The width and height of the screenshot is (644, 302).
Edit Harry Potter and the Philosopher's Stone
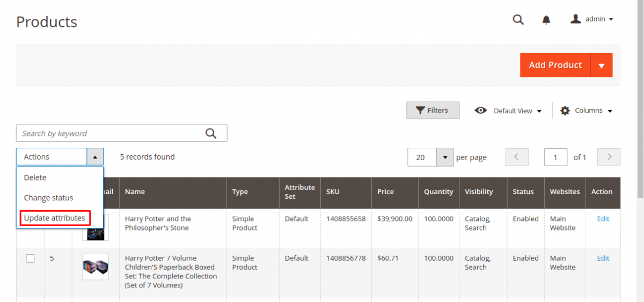(x=603, y=219)
